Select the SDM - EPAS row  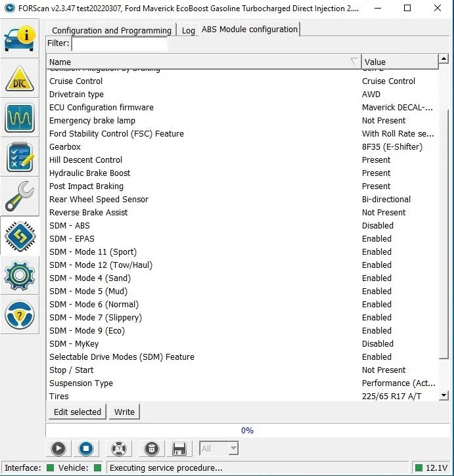pos(242,238)
